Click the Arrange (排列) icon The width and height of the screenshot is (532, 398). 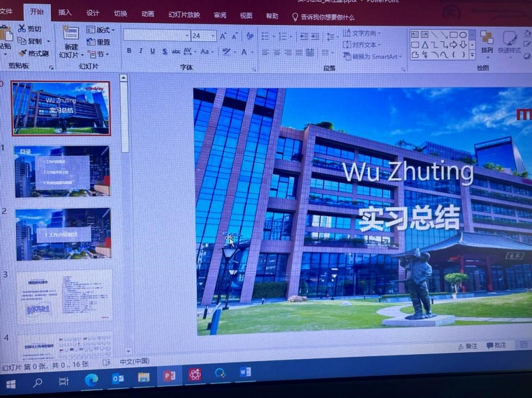[x=486, y=38]
